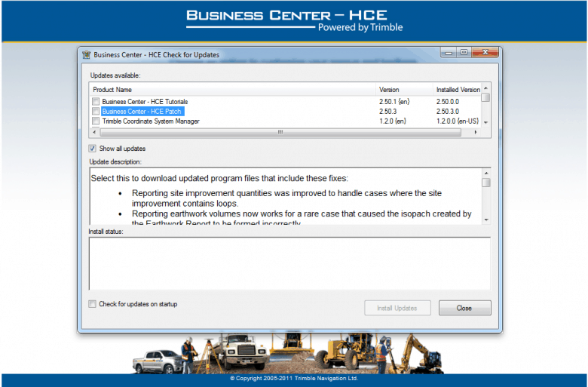This screenshot has width=588, height=387.
Task: Tick the Trimble Coordinate System Manager checkbox
Action: tap(96, 121)
